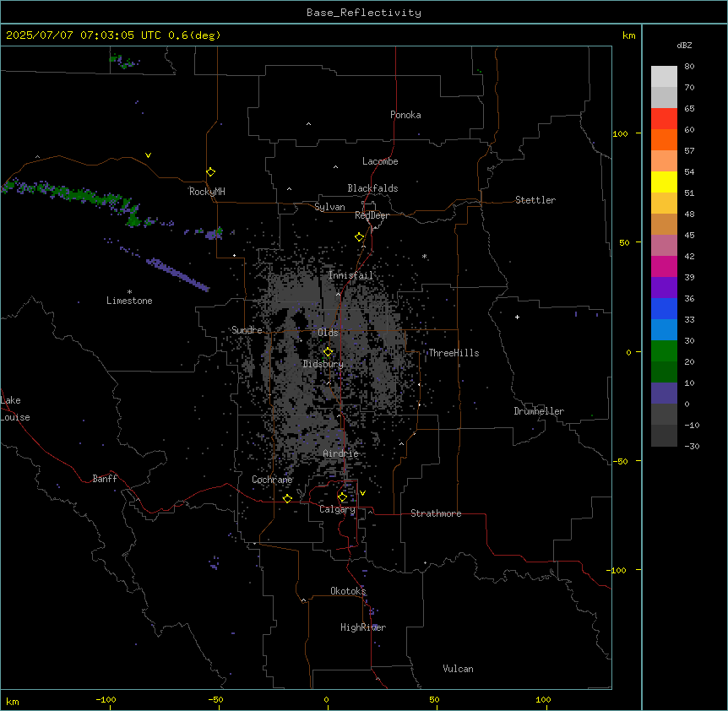Click the yellow diamond marker between Olds and Didsbury

click(x=328, y=352)
